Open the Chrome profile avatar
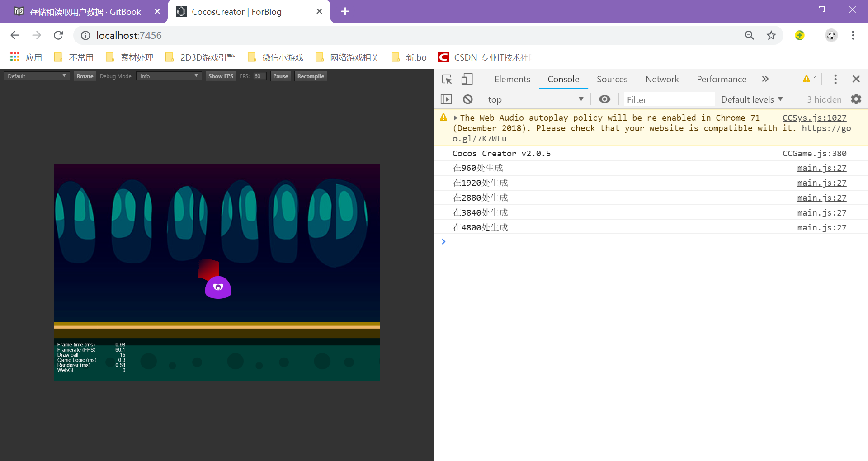The height and width of the screenshot is (461, 868). pos(831,35)
